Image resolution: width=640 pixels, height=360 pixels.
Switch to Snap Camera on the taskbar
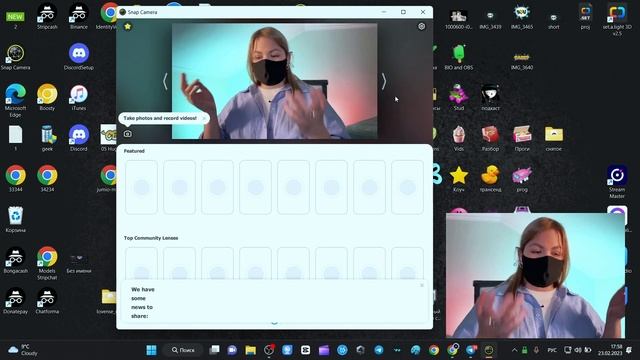(489, 350)
